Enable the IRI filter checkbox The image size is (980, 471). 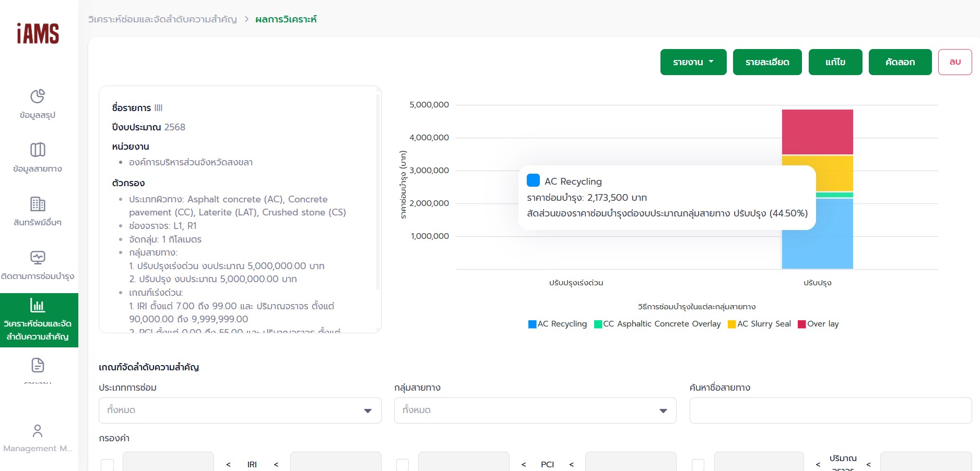[107, 465]
